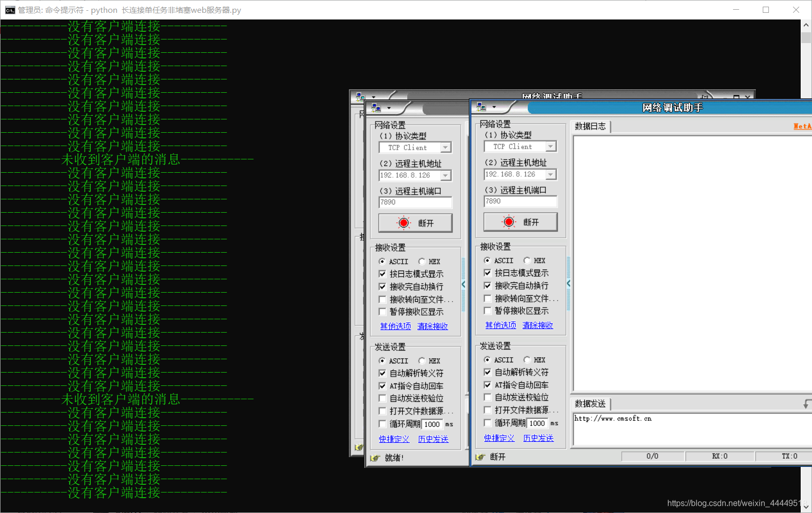Image resolution: width=812 pixels, height=513 pixels.
Task: Click the 断开 disconnect button in the middle window
Action: coord(415,223)
